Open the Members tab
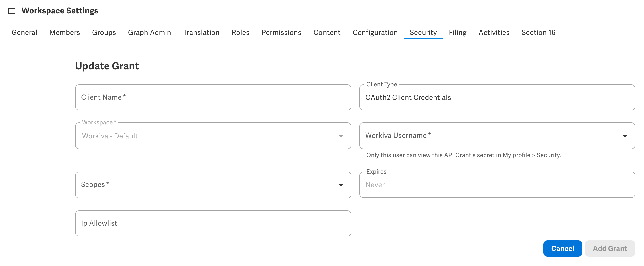Viewport: 644px width, 266px height. [65, 32]
